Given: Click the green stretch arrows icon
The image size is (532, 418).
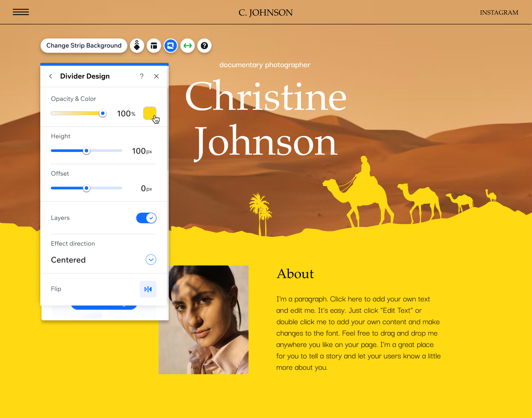Looking at the screenshot, I should click(x=188, y=46).
